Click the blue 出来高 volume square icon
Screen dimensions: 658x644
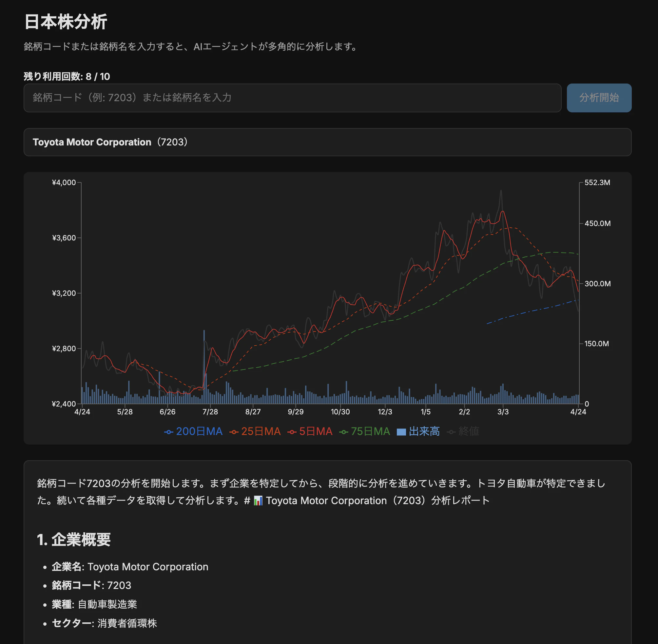(x=401, y=432)
